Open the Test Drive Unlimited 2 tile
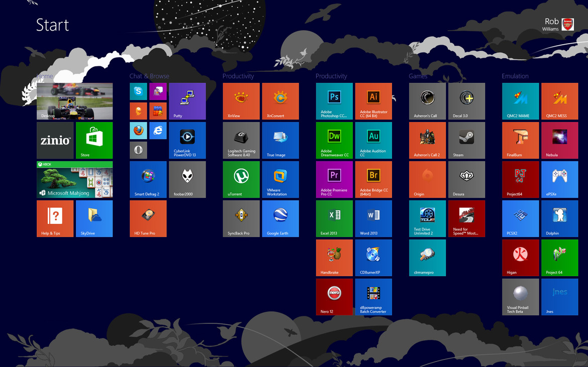Viewport: 588px width, 367px height. 428,219
